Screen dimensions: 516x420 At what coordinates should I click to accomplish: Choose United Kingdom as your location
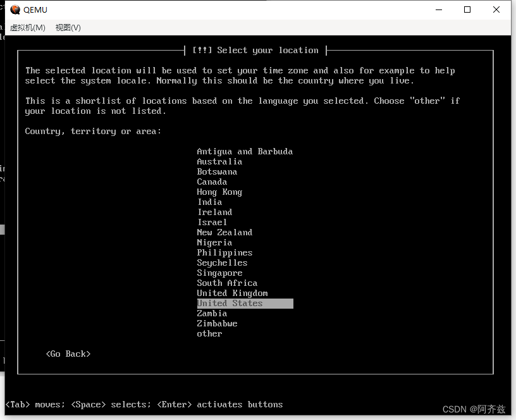tap(232, 293)
